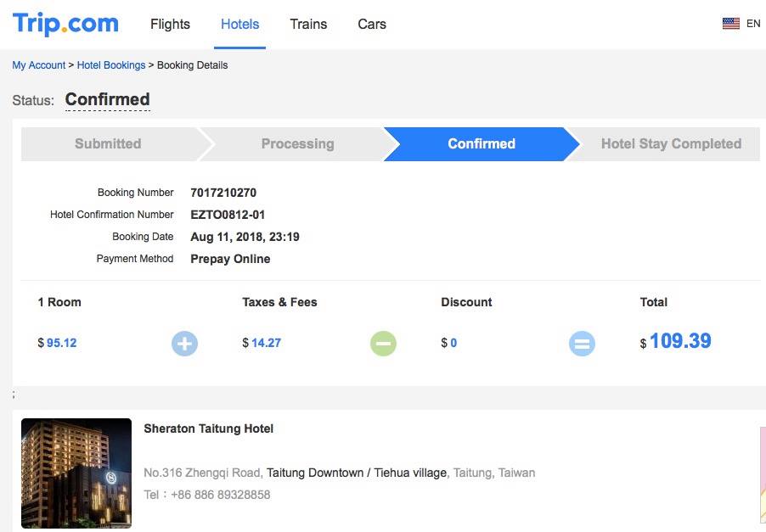Open the Sheraton Taitung Hotel name link
Image resolution: width=766 pixels, height=532 pixels.
pyautogui.click(x=209, y=428)
